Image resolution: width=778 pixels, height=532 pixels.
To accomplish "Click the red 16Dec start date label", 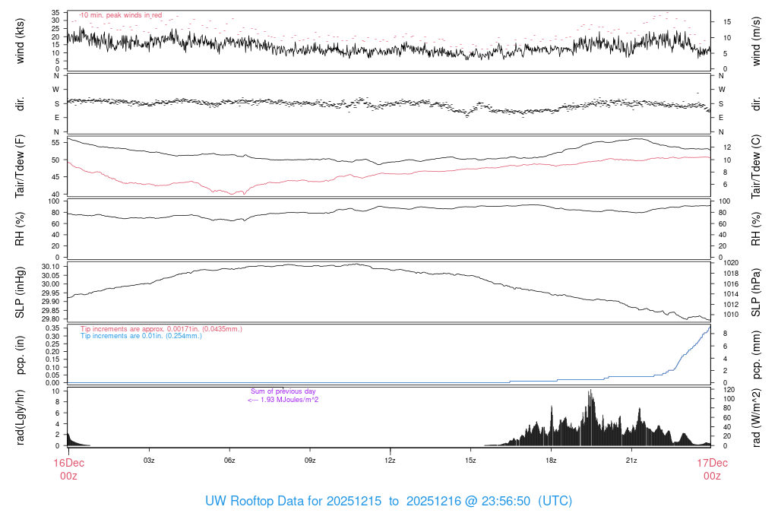I will coord(68,463).
